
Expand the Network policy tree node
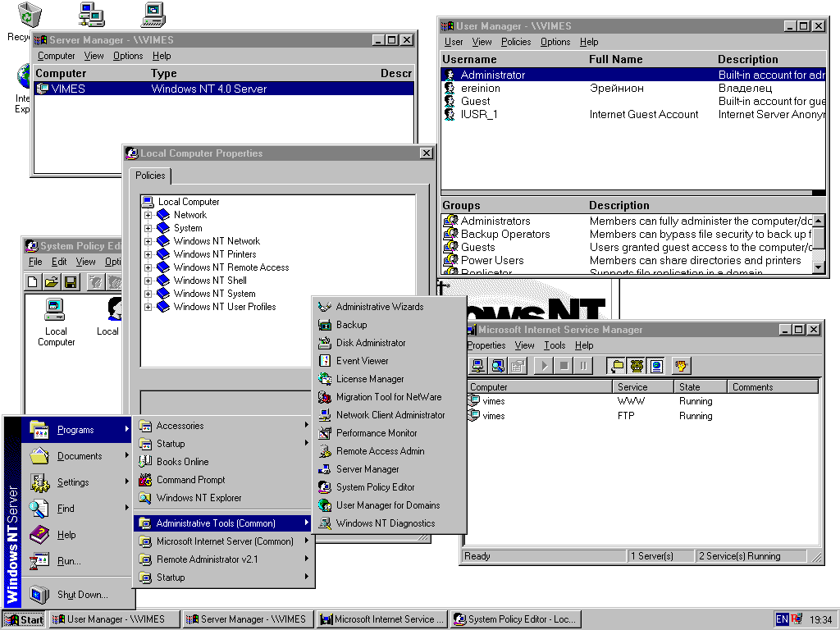click(148, 215)
